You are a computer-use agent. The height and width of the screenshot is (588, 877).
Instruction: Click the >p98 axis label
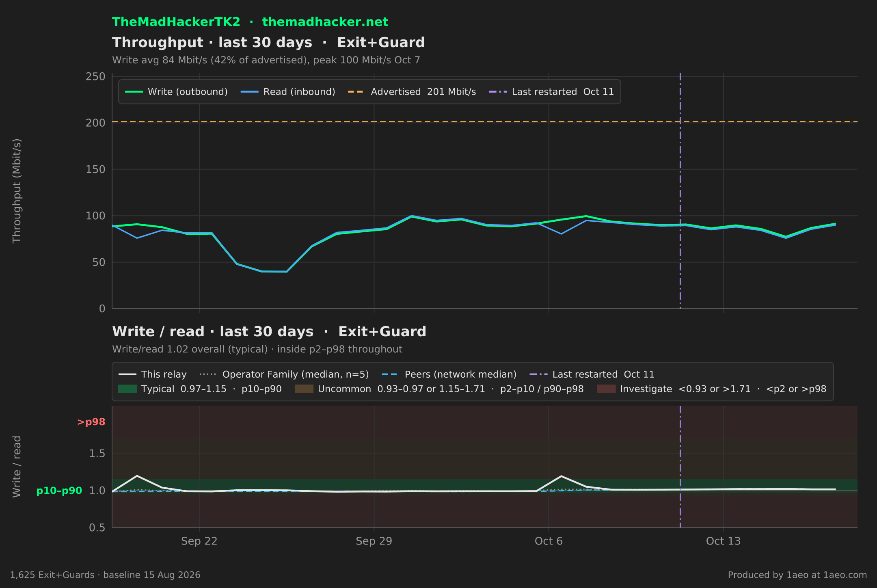[x=91, y=422]
